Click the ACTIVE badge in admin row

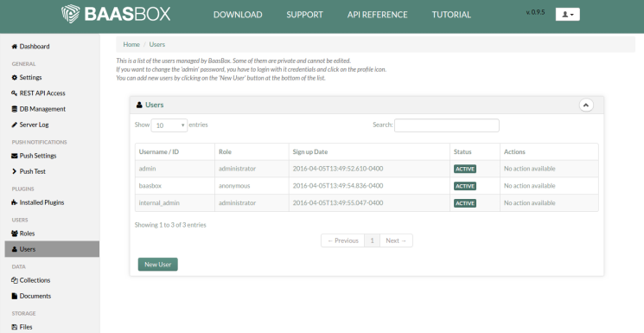(465, 169)
